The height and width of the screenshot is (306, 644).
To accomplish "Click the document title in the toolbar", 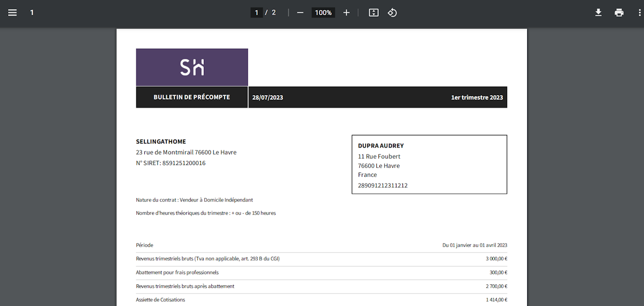I will click(x=32, y=13).
